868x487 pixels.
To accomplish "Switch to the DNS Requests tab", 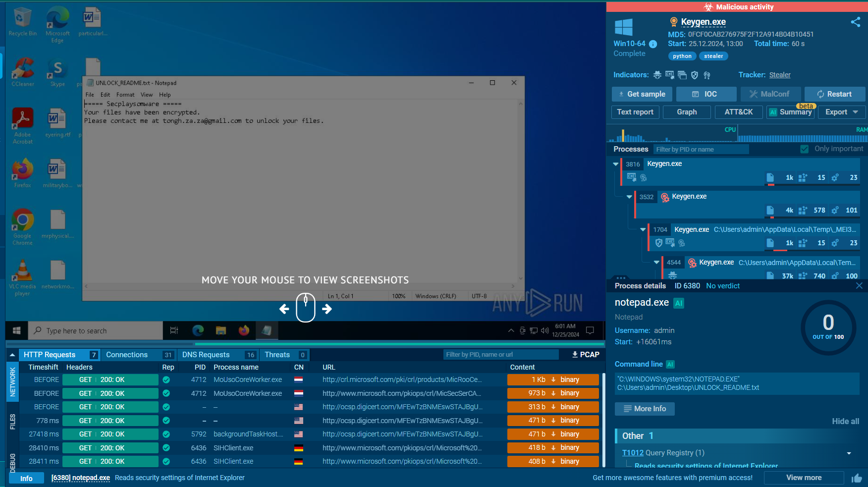I will [x=218, y=355].
